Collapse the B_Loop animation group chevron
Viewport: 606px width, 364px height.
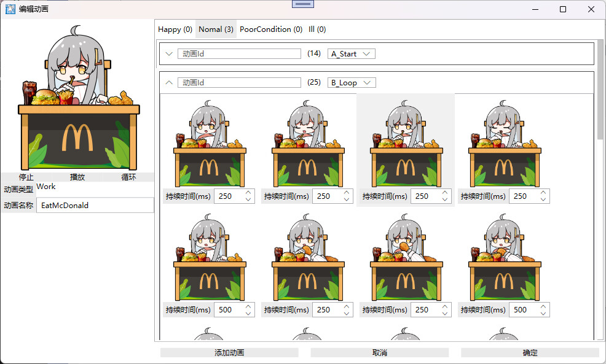169,83
